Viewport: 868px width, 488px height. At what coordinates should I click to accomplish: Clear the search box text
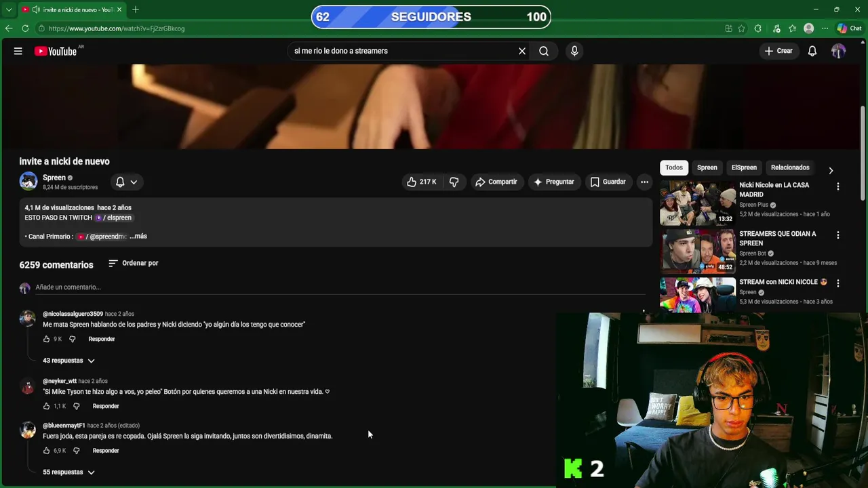tap(522, 51)
